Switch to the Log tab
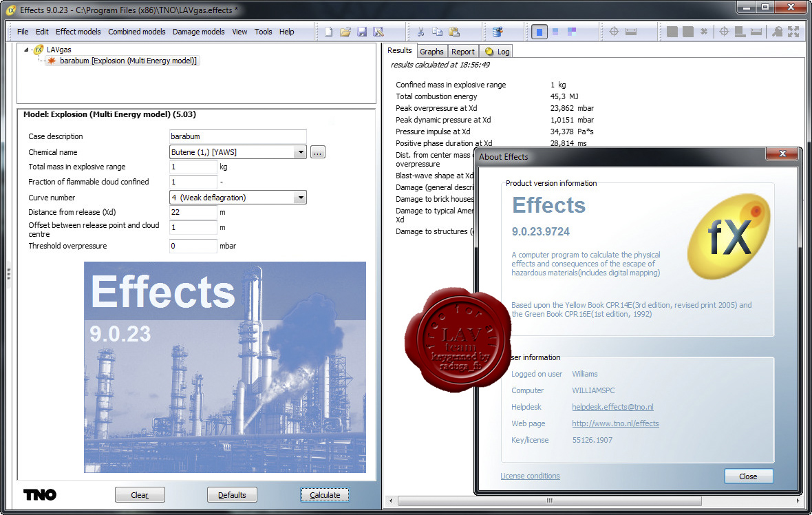This screenshot has height=515, width=812. pyautogui.click(x=497, y=51)
